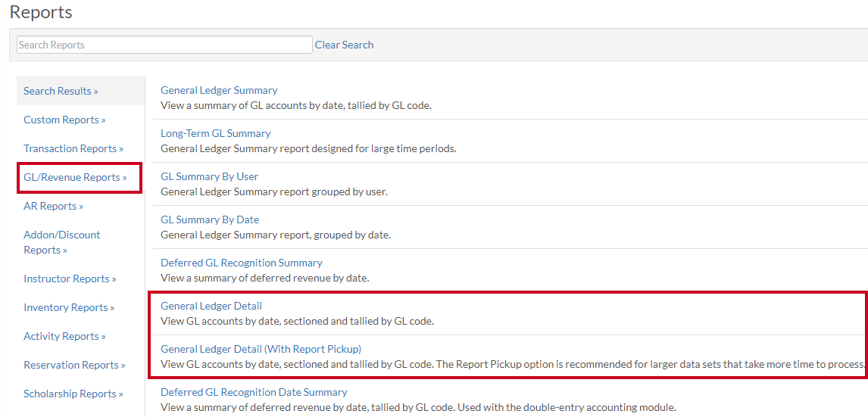This screenshot has height=417, width=868.
Task: Open the GL Summary By Date report
Action: click(x=210, y=219)
